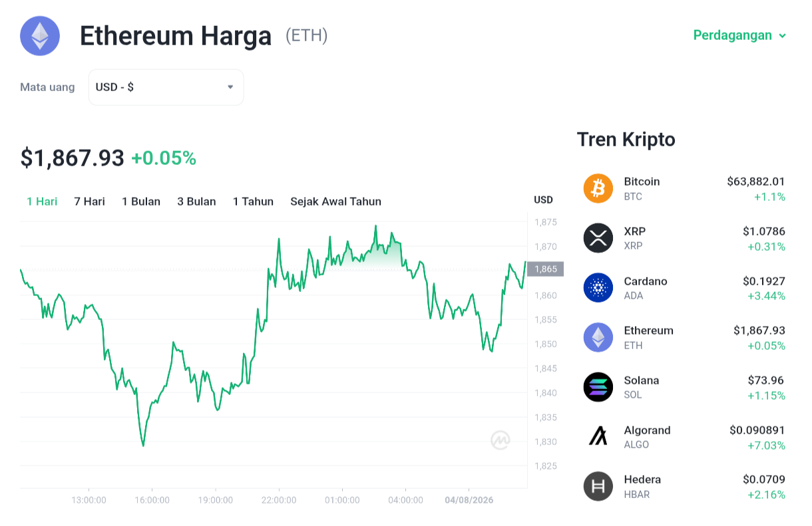Click the Ethereum icon in the trending list

(x=598, y=337)
